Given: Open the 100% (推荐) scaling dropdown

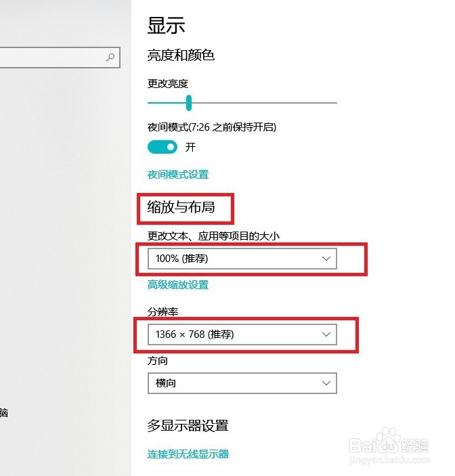Looking at the screenshot, I should 242,259.
